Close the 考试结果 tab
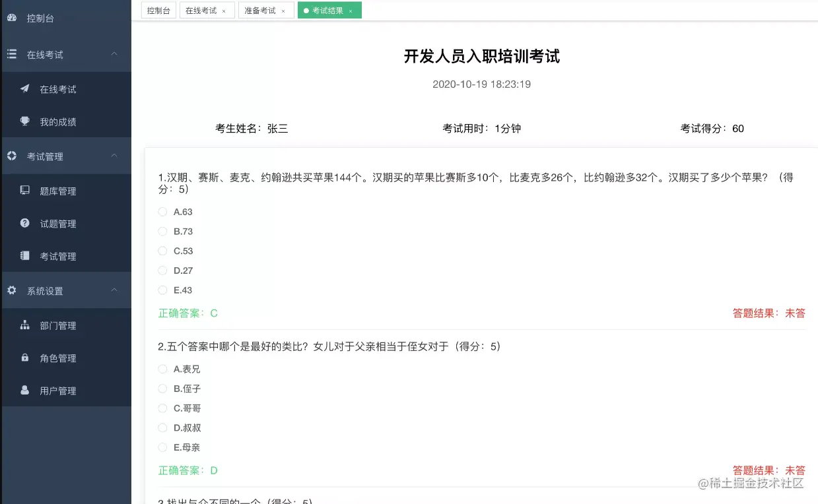The width and height of the screenshot is (818, 504). coord(351,11)
